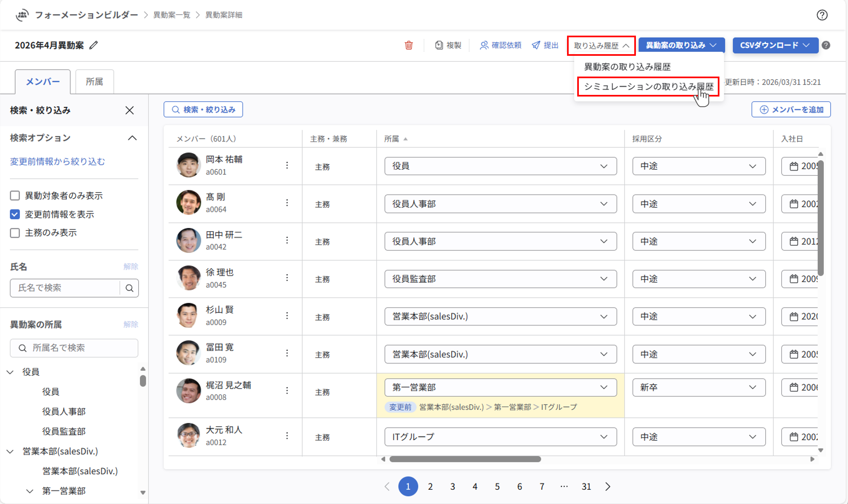The width and height of the screenshot is (848, 504).
Task: Click the calendar icon next to 梶沼's 入社日
Action: coord(794,387)
